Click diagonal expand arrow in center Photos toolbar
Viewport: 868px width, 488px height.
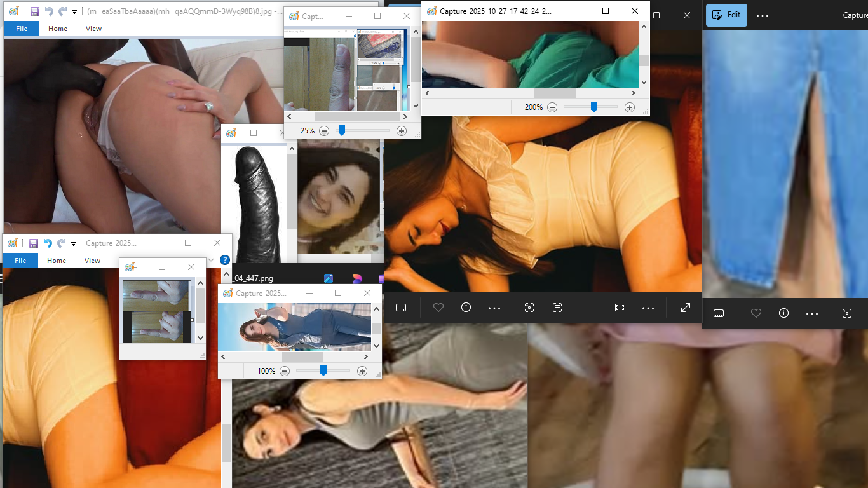pos(686,308)
